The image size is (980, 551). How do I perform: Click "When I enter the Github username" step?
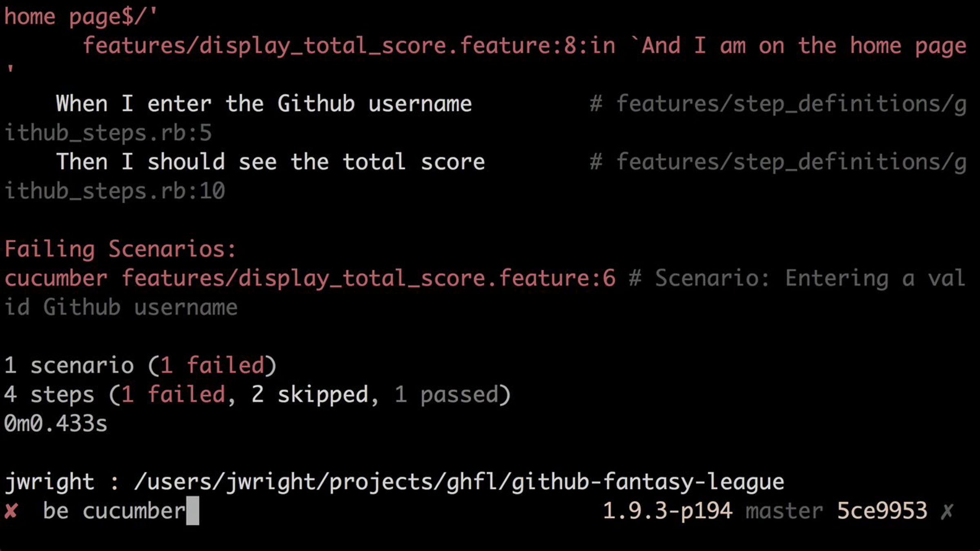[x=264, y=104]
